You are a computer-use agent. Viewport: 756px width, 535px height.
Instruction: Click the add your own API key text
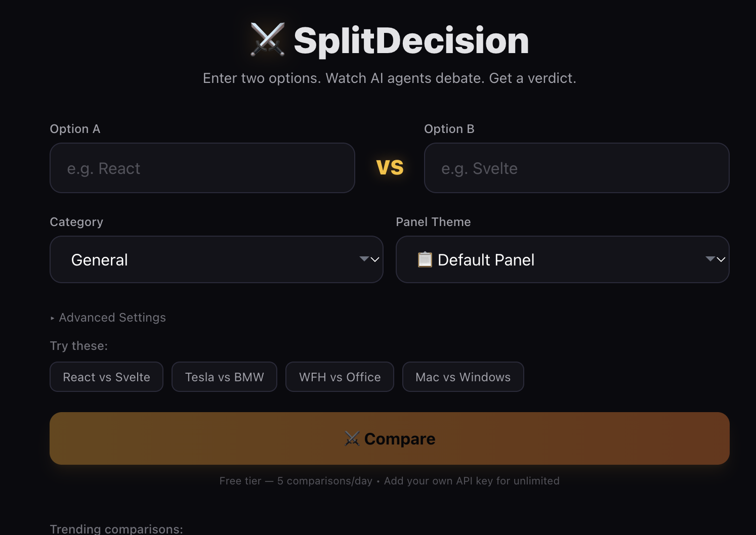coord(472,481)
